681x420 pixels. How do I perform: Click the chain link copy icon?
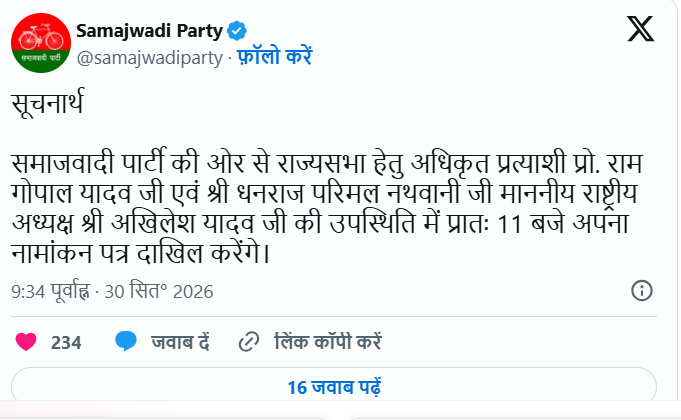click(249, 342)
